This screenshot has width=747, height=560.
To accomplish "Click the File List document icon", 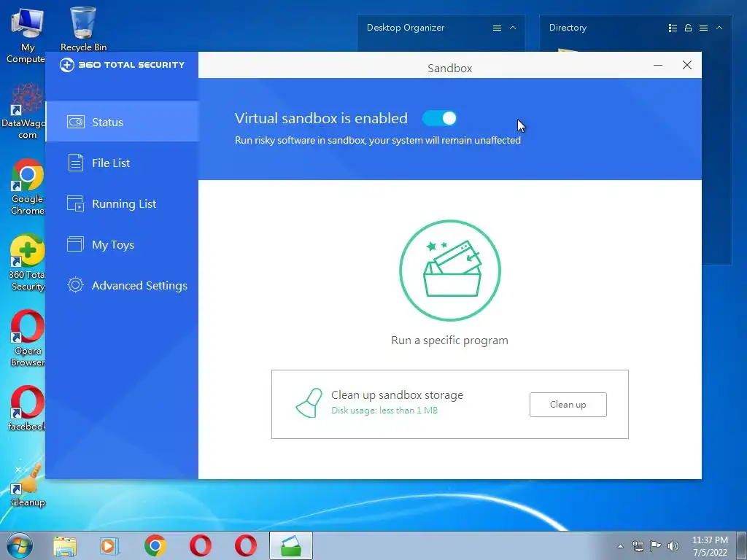I will click(x=75, y=163).
